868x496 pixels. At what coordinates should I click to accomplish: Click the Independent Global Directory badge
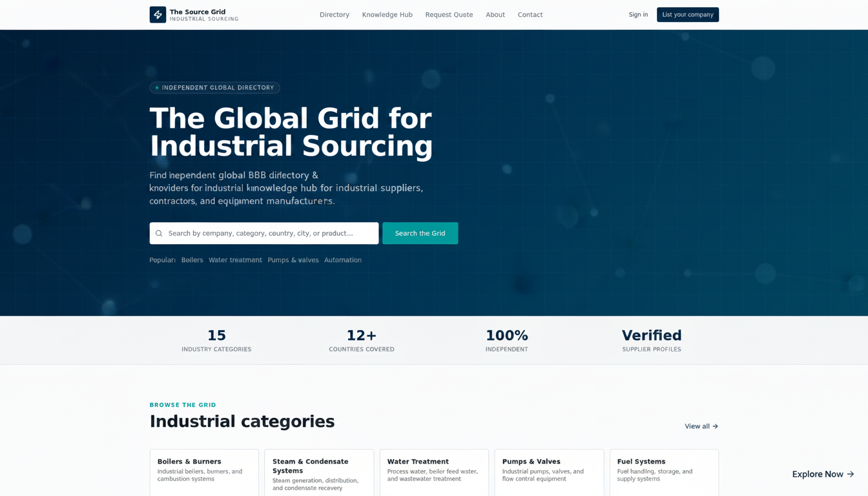(215, 88)
